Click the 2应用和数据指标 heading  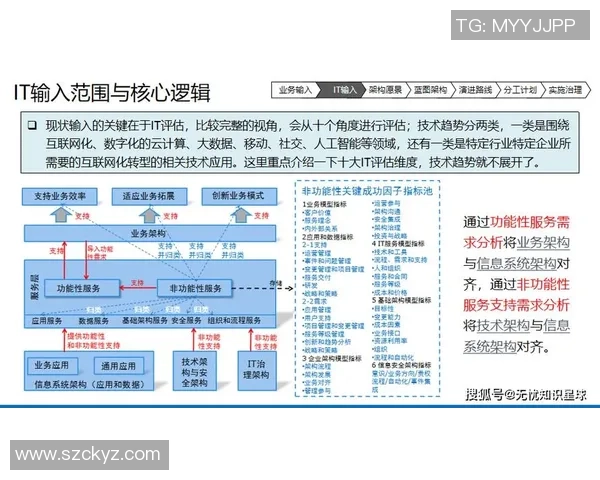point(328,237)
